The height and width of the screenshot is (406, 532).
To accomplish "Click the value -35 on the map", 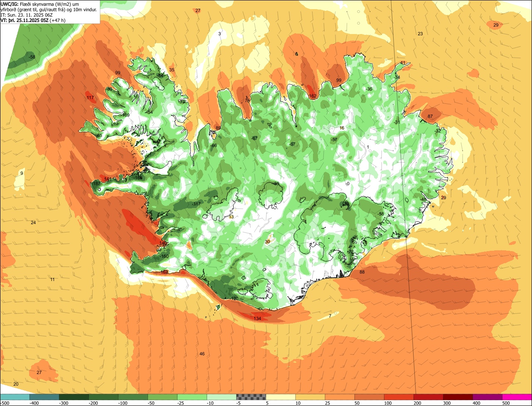I will pos(369,89).
